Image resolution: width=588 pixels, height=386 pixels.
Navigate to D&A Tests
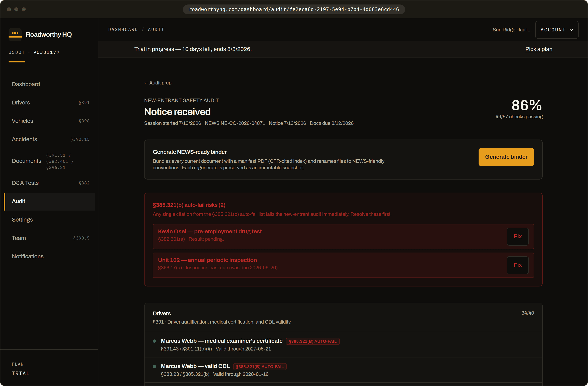pyautogui.click(x=49, y=183)
